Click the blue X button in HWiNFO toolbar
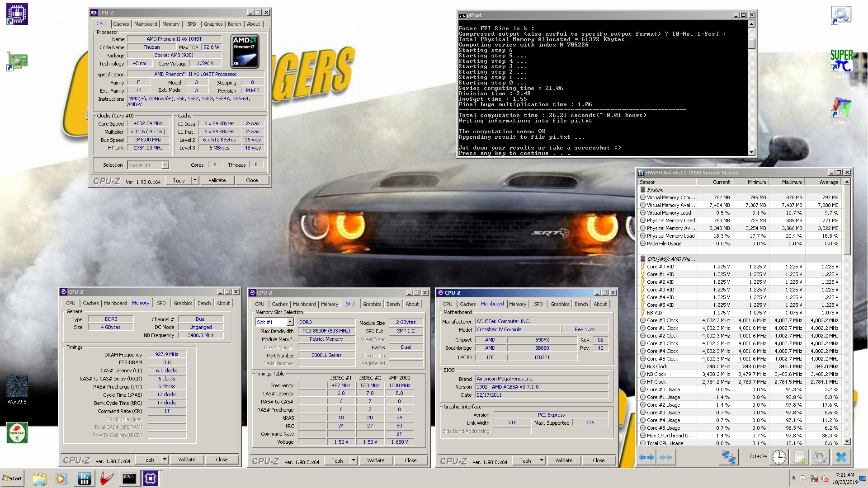Viewport: 868px width, 488px height. (x=841, y=457)
